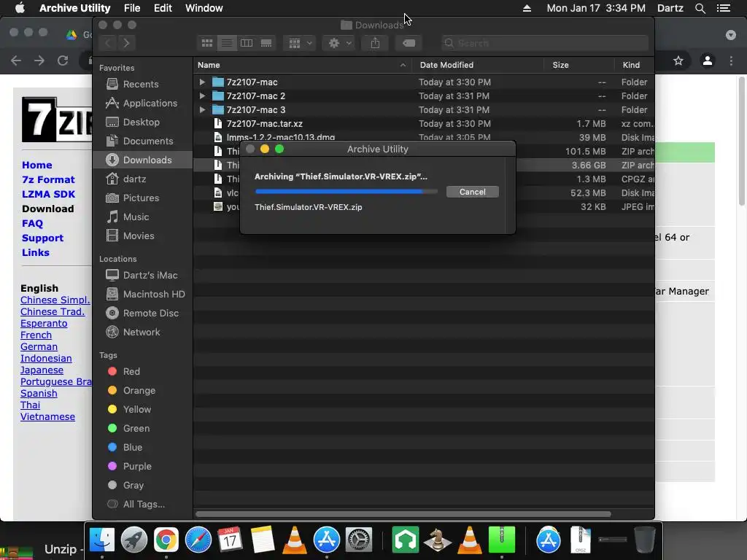The image size is (747, 560).
Task: Open Desktop in the Finder sidebar
Action: [142, 122]
